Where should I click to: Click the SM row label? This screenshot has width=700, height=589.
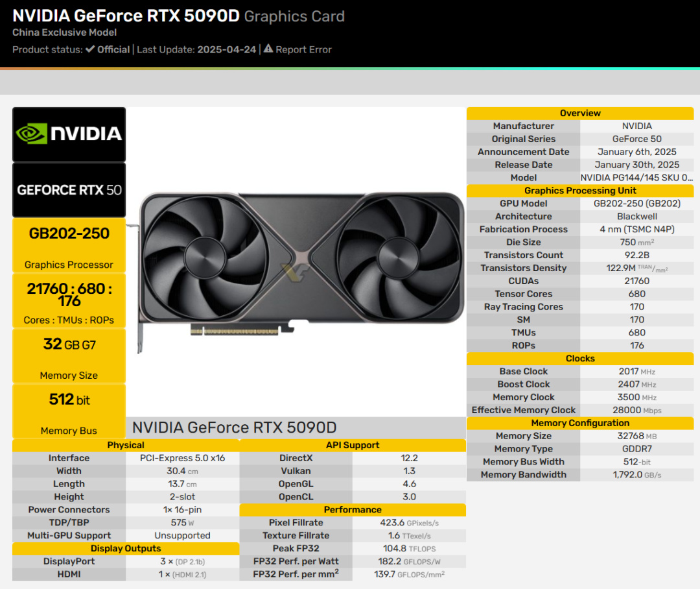click(524, 320)
